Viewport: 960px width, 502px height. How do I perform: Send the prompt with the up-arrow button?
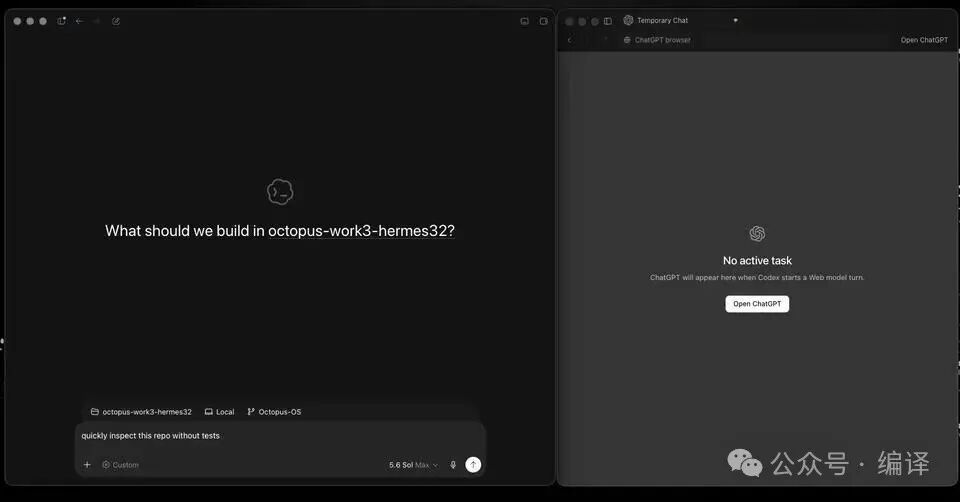[x=473, y=465]
